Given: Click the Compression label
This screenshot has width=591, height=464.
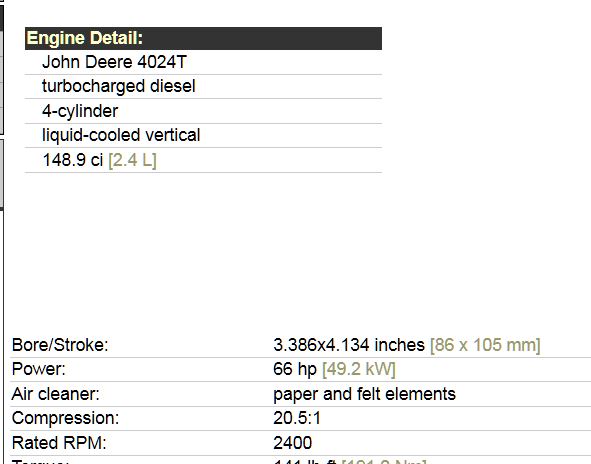Looking at the screenshot, I should pyautogui.click(x=65, y=418).
